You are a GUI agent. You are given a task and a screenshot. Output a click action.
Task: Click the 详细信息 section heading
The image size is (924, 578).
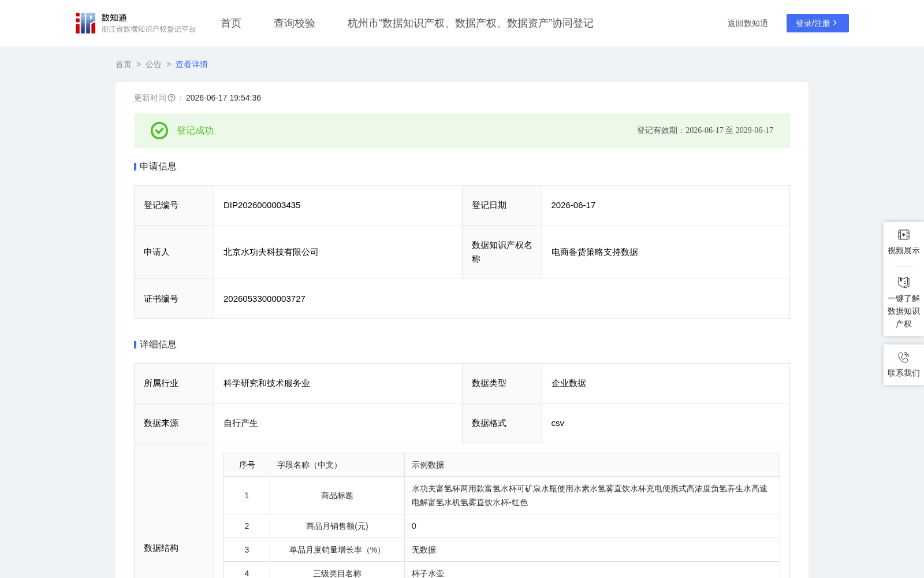158,344
